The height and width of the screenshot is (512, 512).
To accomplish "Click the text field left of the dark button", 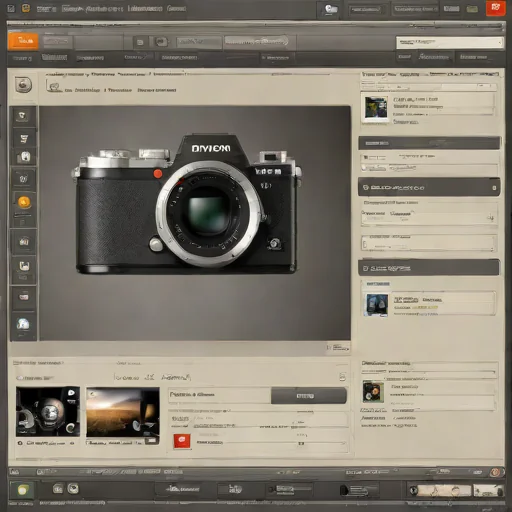I will coord(220,395).
